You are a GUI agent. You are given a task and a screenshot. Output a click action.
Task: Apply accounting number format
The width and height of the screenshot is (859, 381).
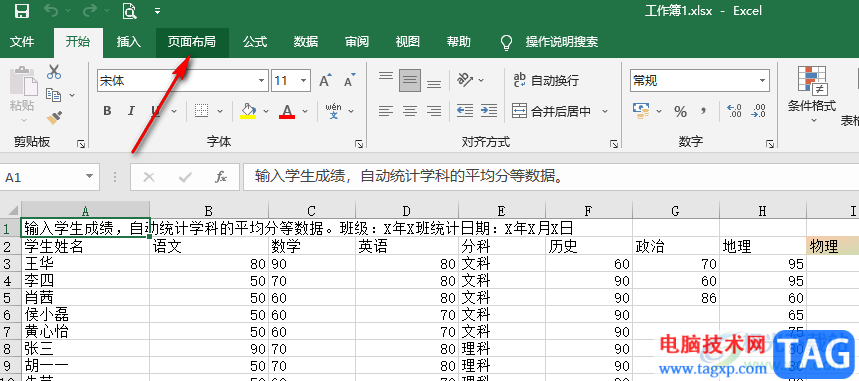click(x=640, y=111)
